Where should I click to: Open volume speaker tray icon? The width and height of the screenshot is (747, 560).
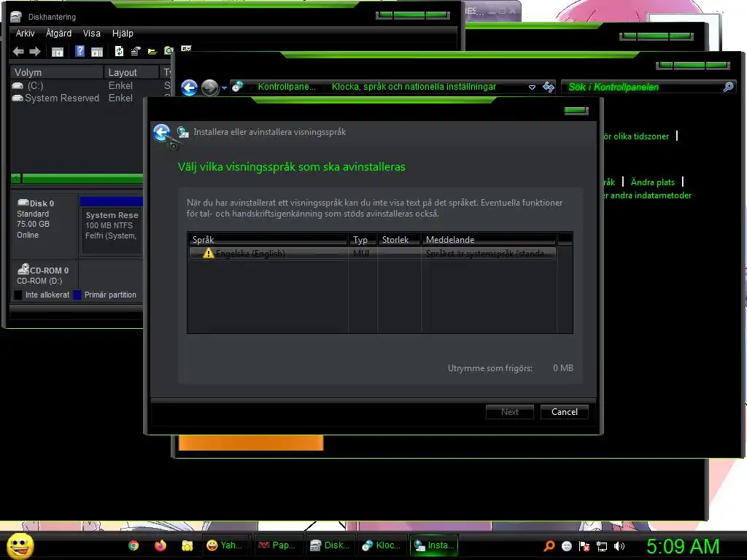[619, 546]
